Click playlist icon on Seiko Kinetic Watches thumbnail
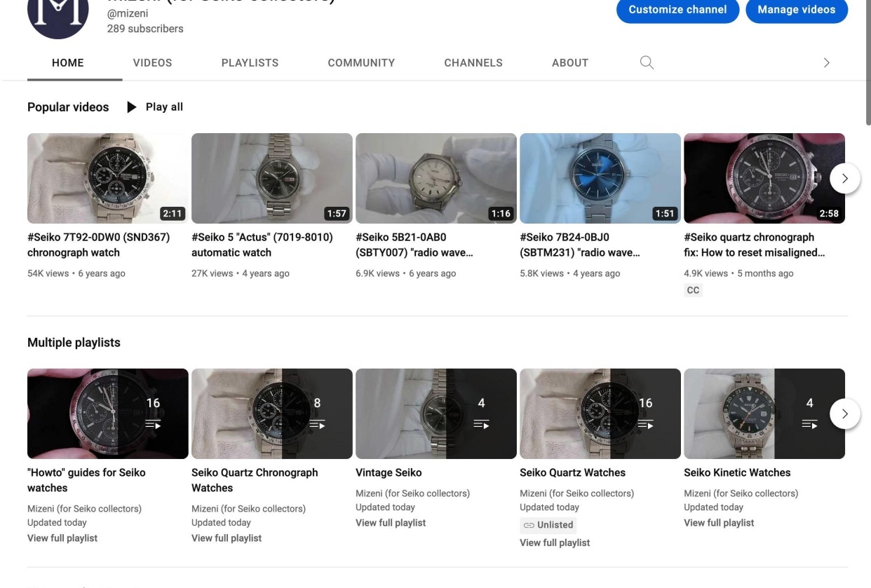Image resolution: width=871 pixels, height=588 pixels. tap(809, 425)
